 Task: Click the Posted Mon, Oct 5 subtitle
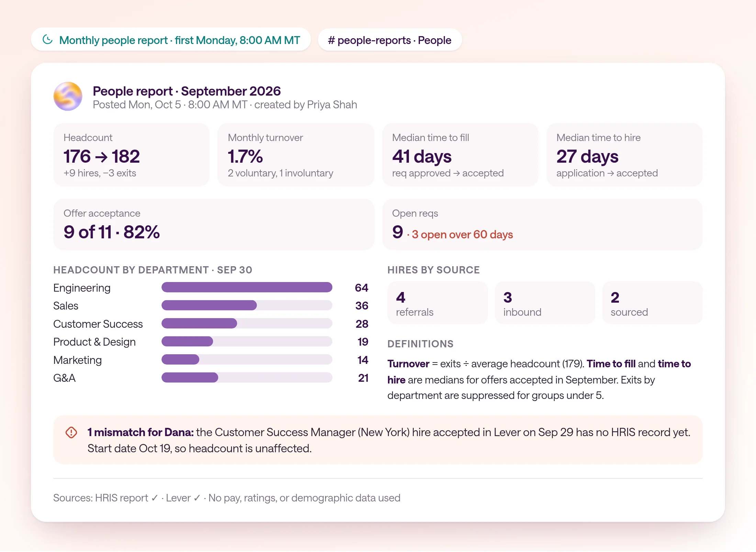point(225,105)
